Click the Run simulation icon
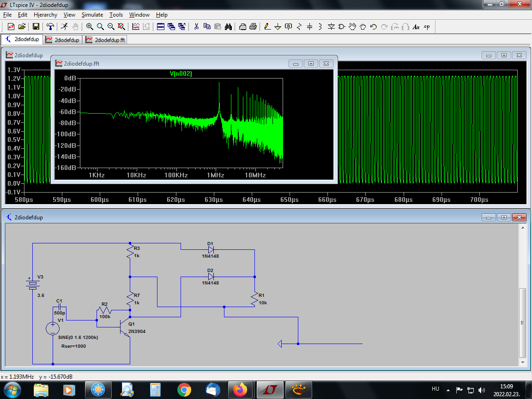The height and width of the screenshot is (399, 532). pyautogui.click(x=65, y=27)
